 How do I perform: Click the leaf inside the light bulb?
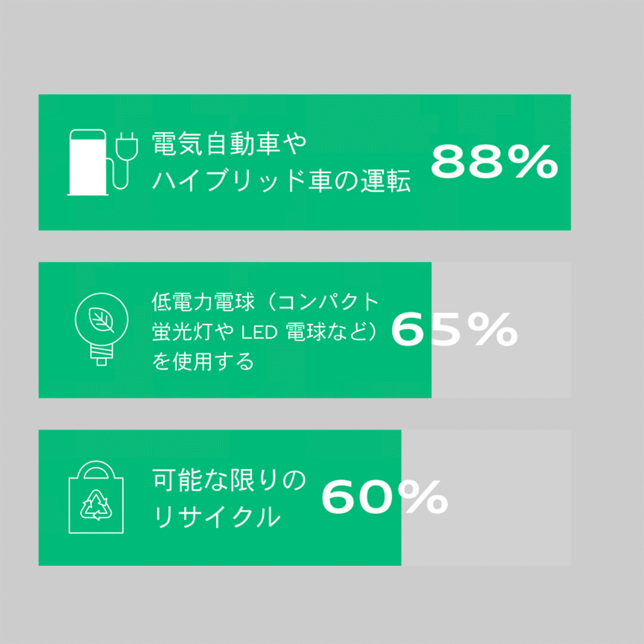point(101,320)
